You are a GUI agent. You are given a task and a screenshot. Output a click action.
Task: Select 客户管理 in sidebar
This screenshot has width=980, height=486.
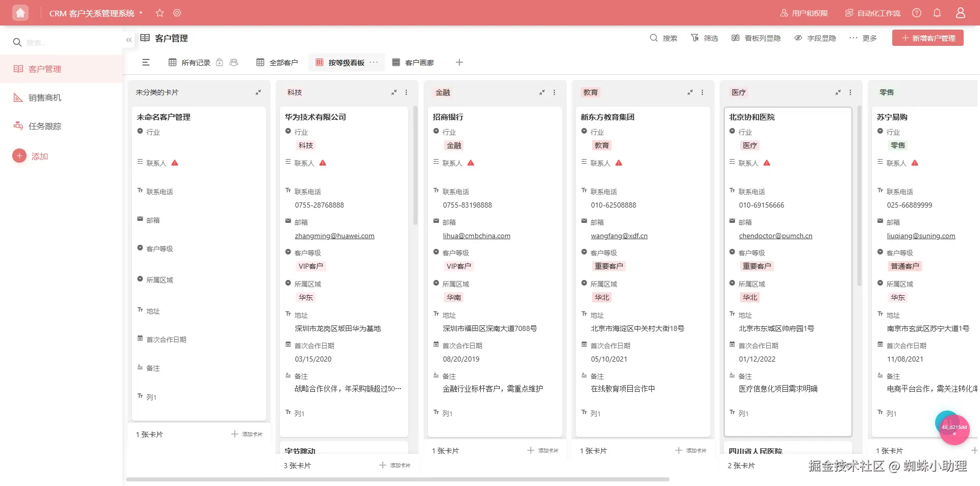[x=61, y=69]
